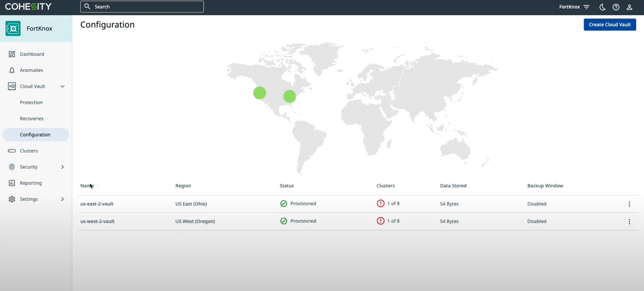Click the Settings gear icon

coord(12,199)
